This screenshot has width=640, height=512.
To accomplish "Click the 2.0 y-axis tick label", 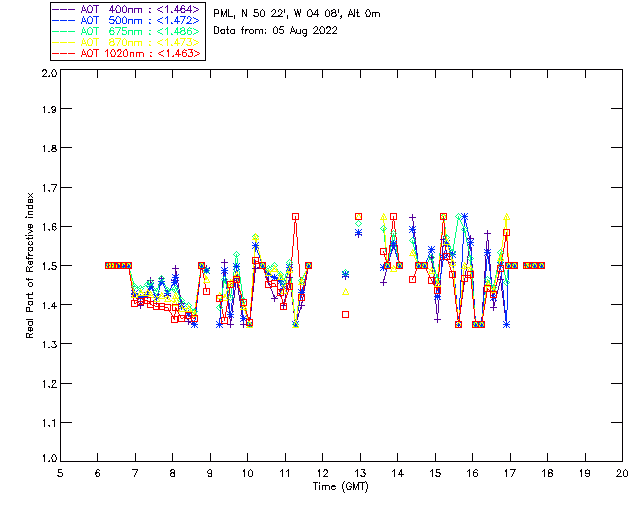I will 48,74.
